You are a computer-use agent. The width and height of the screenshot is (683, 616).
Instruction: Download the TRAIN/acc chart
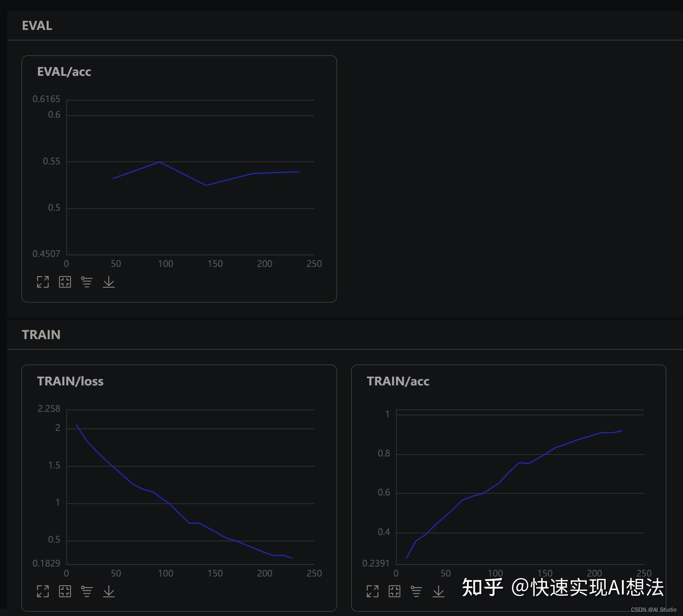coord(439,591)
